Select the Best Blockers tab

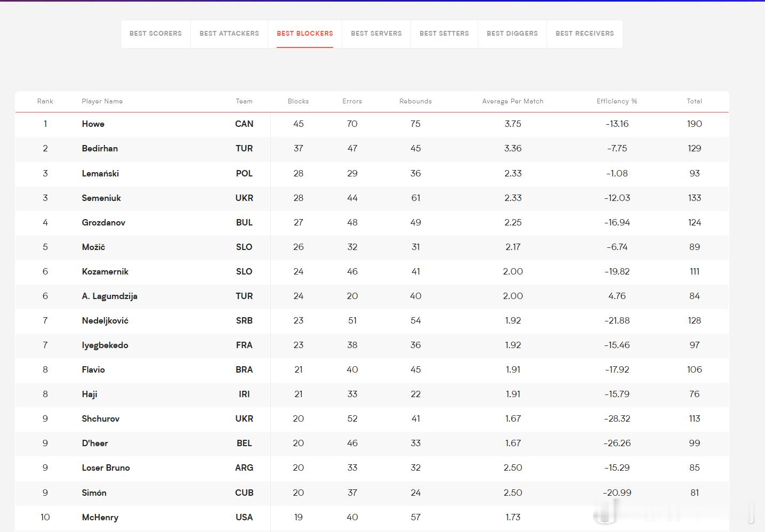[x=305, y=34]
